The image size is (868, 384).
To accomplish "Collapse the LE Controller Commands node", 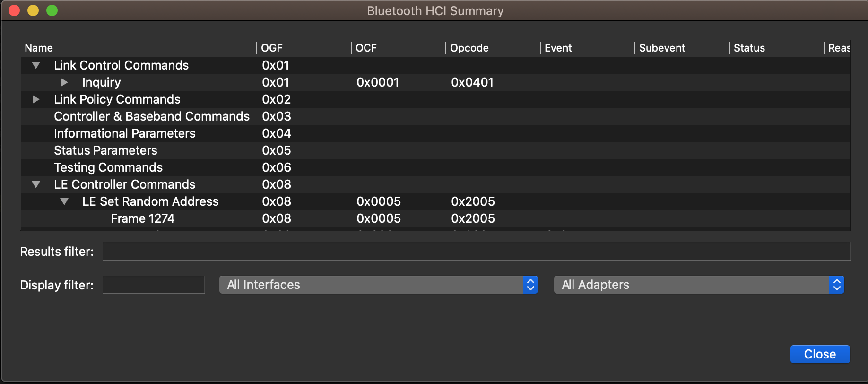I will pyautogui.click(x=36, y=184).
